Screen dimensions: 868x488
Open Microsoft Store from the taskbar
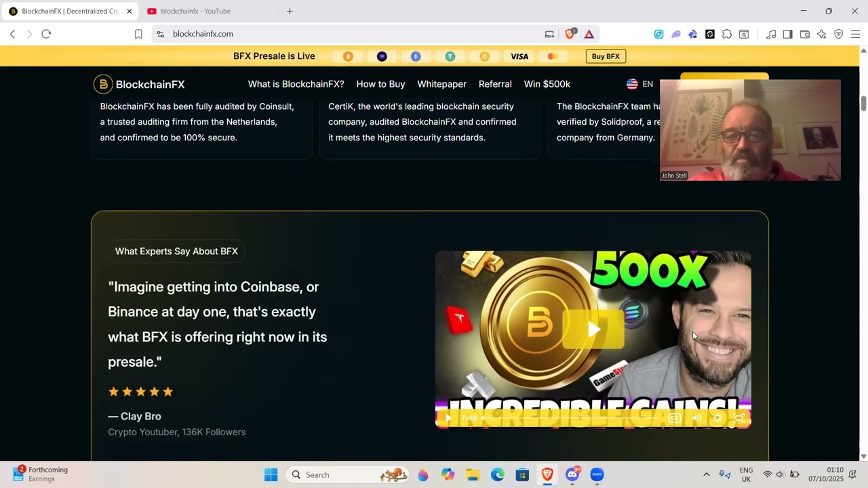point(522,474)
